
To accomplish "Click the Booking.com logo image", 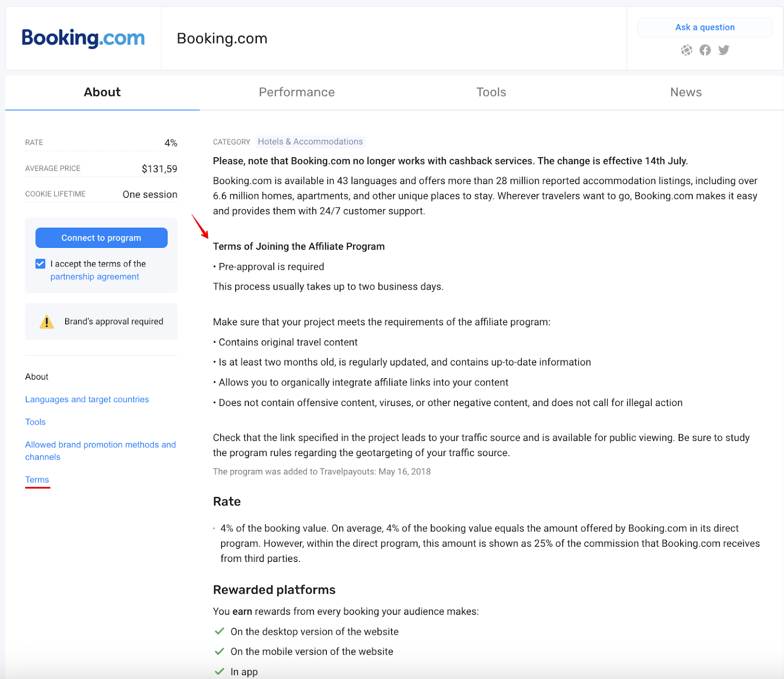I will [83, 38].
